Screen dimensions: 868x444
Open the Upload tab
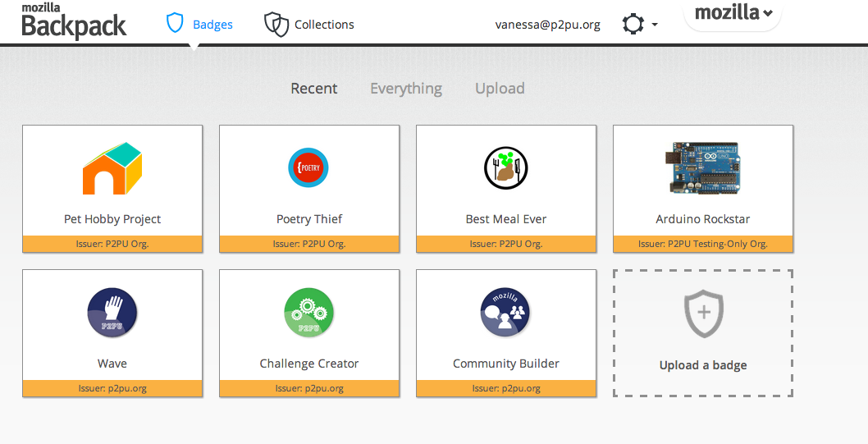(x=500, y=89)
